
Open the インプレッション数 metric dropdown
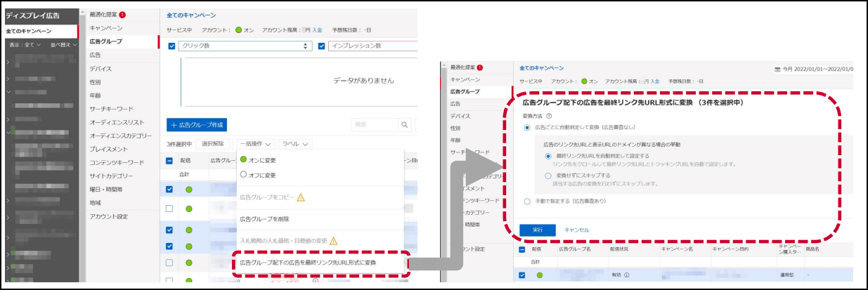click(x=373, y=46)
